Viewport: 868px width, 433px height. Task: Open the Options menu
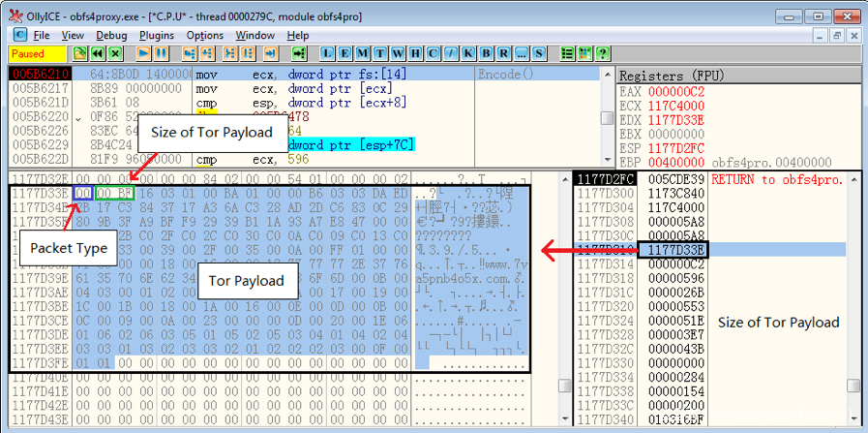point(204,35)
